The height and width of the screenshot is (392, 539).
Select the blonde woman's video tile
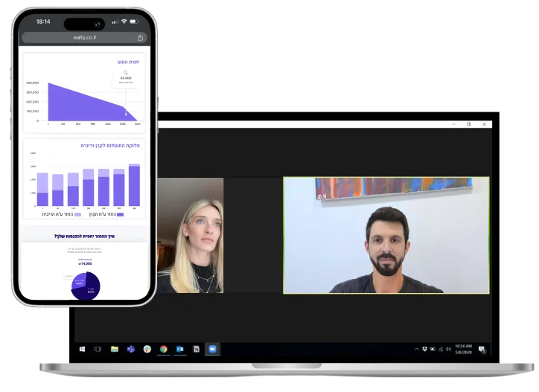(190, 235)
